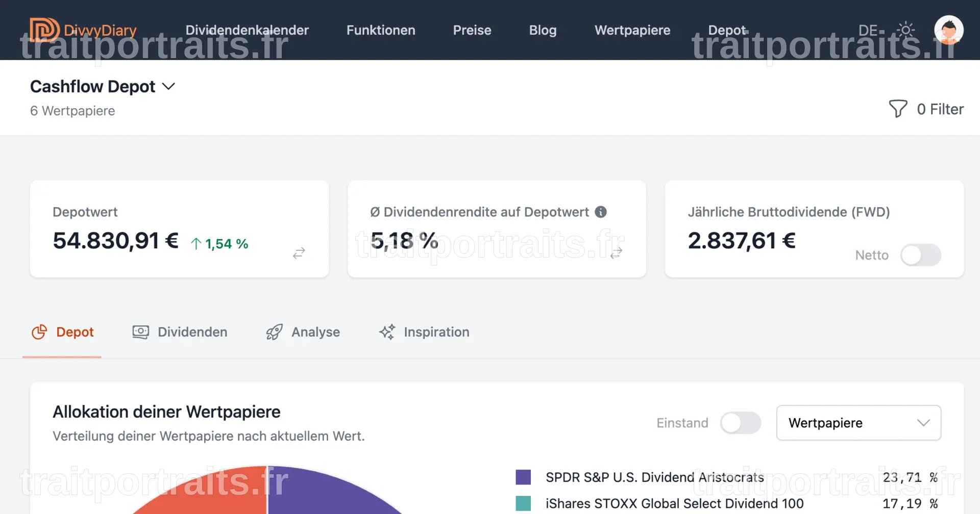Switch to the Inspiration tab label
The image size is (980, 514).
tap(436, 332)
